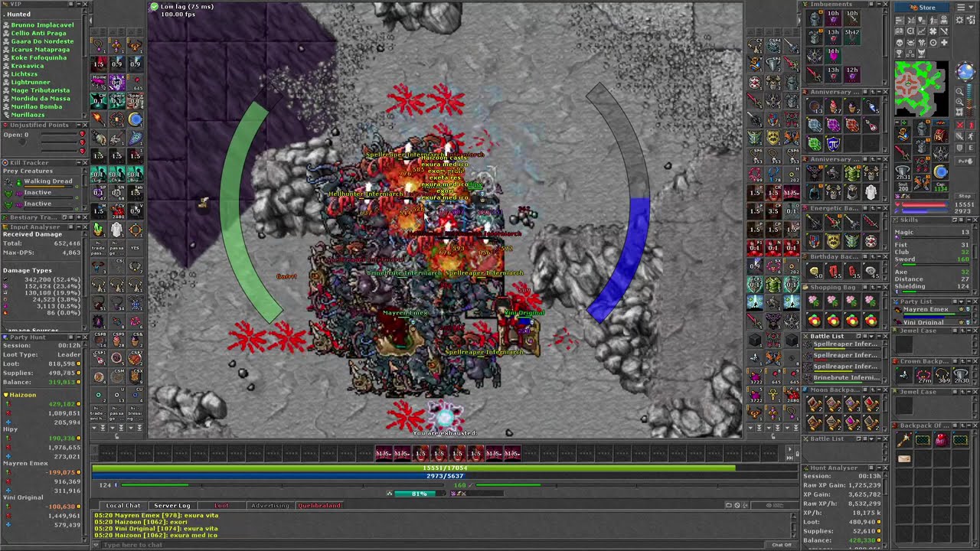Click the blue ring equipment slot
The width and height of the screenshot is (980, 551).
click(x=940, y=172)
